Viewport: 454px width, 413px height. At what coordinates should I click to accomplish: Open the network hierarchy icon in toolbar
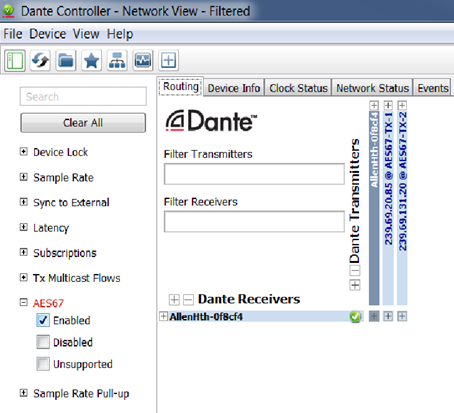pyautogui.click(x=117, y=60)
